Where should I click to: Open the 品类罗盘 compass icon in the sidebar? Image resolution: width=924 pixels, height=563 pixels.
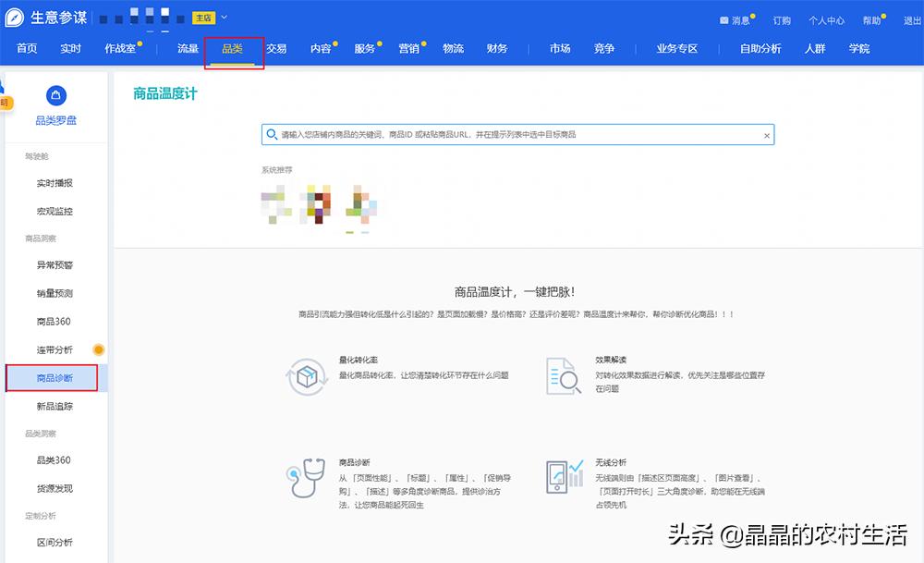point(56,94)
